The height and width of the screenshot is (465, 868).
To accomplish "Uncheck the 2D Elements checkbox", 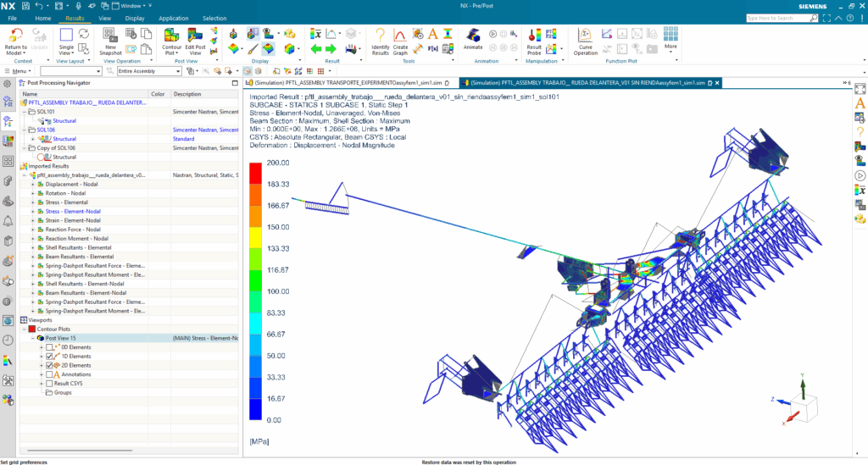I will (49, 365).
